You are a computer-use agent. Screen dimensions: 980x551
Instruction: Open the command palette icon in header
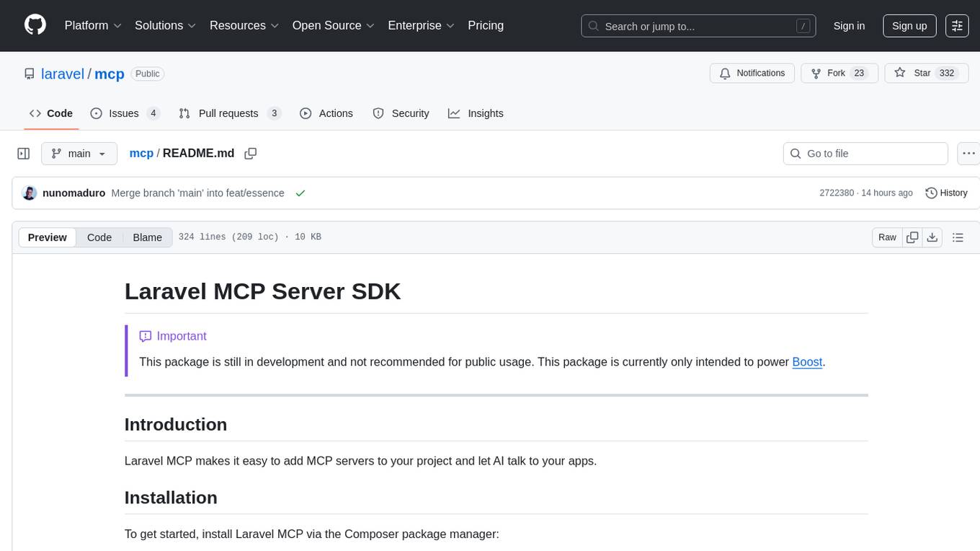[957, 25]
